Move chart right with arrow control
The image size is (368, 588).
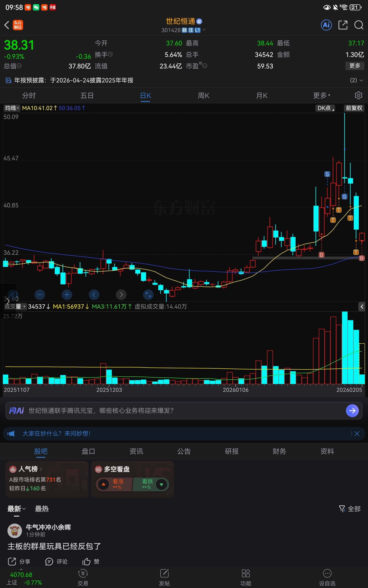[121, 295]
